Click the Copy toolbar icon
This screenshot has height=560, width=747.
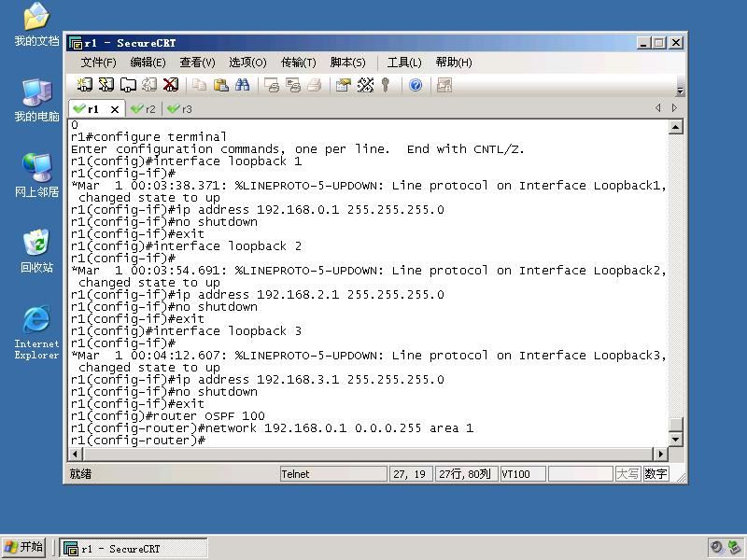(x=199, y=85)
